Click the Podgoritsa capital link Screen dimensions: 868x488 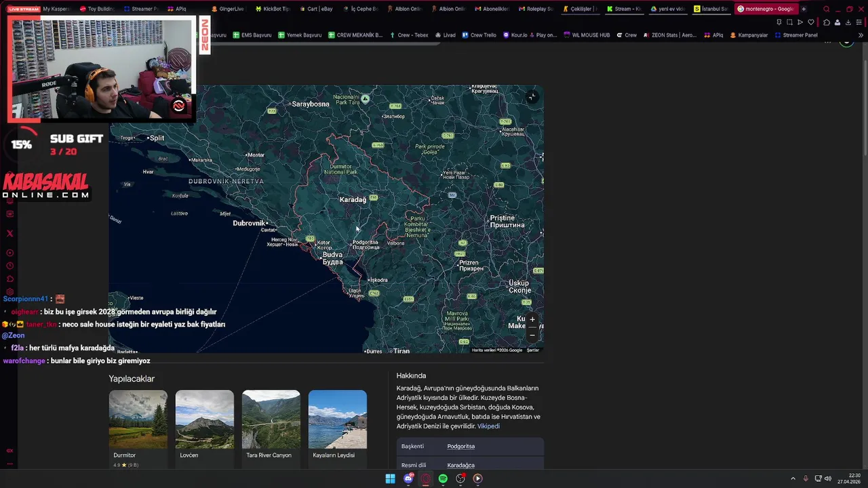(x=461, y=447)
